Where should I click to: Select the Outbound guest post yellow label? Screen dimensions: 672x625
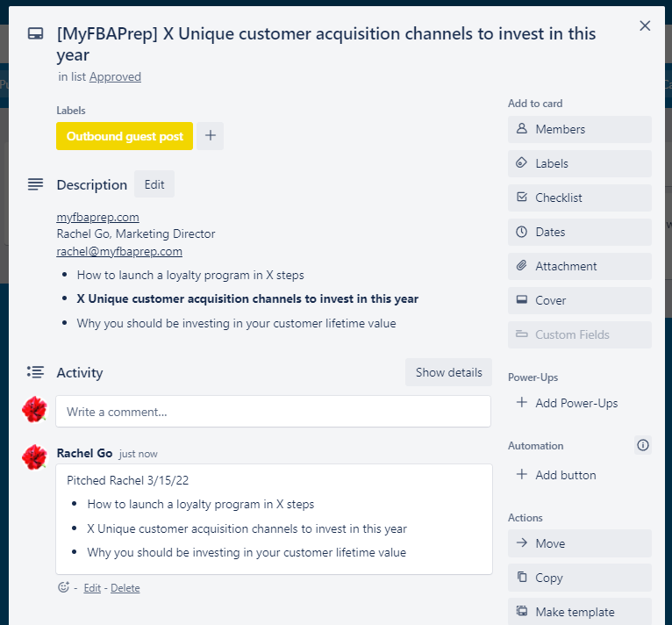pos(125,136)
